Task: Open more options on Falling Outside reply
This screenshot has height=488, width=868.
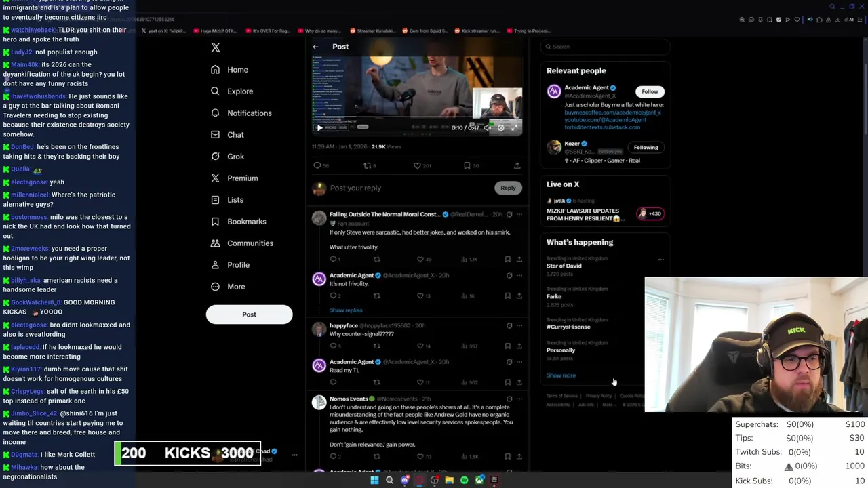Action: (x=519, y=214)
